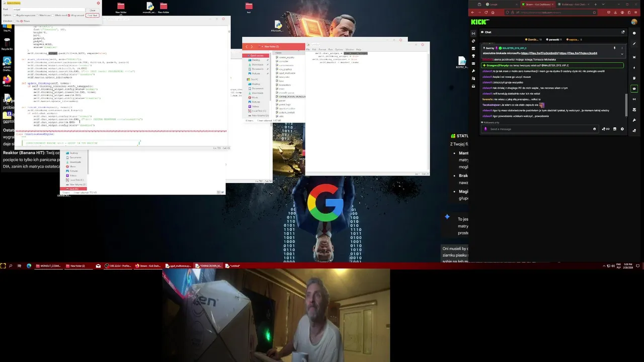Click the GrzegorzZFlorydy highlighted chat message

[552, 65]
